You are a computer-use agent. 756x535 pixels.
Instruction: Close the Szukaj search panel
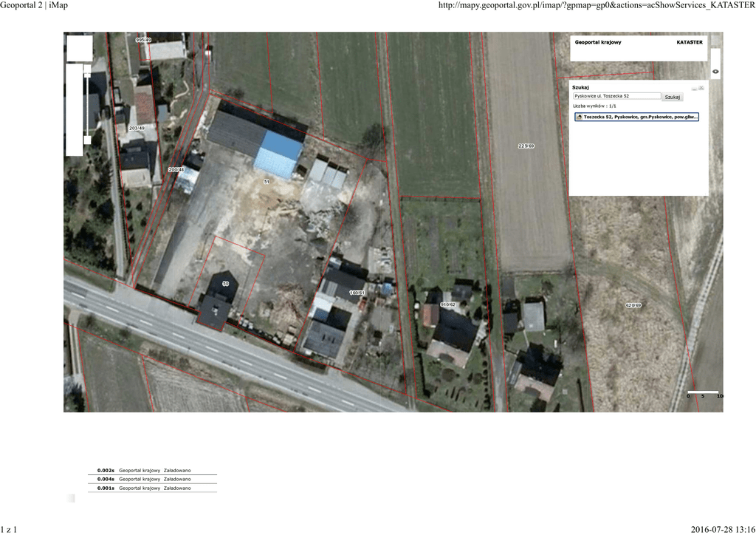coord(701,87)
